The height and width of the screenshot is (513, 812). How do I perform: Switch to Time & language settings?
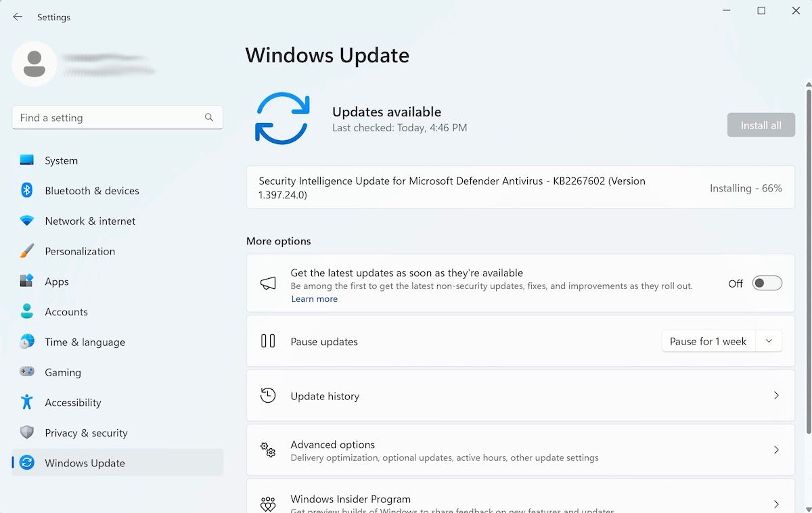pyautogui.click(x=85, y=342)
